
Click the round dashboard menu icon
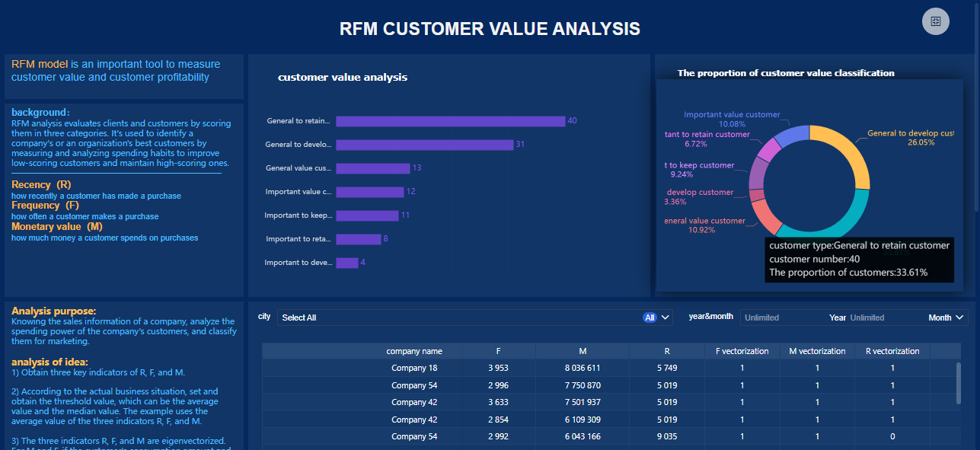click(x=936, y=21)
